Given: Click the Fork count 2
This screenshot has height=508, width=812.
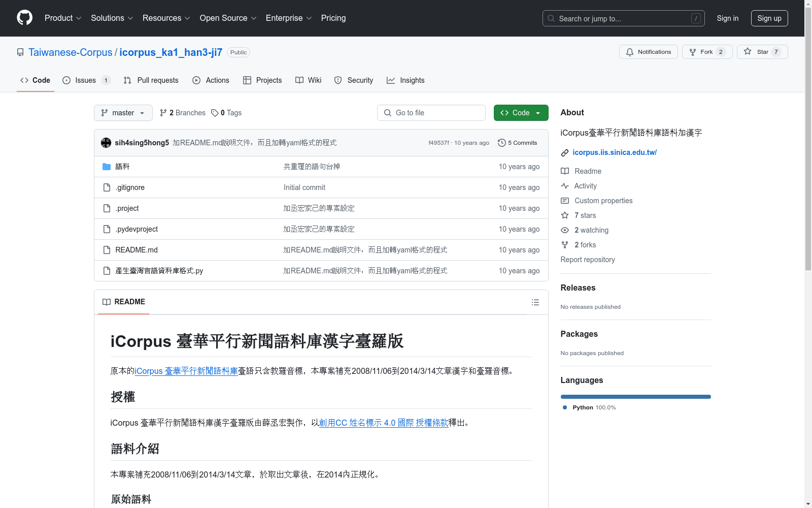Looking at the screenshot, I should click(721, 52).
